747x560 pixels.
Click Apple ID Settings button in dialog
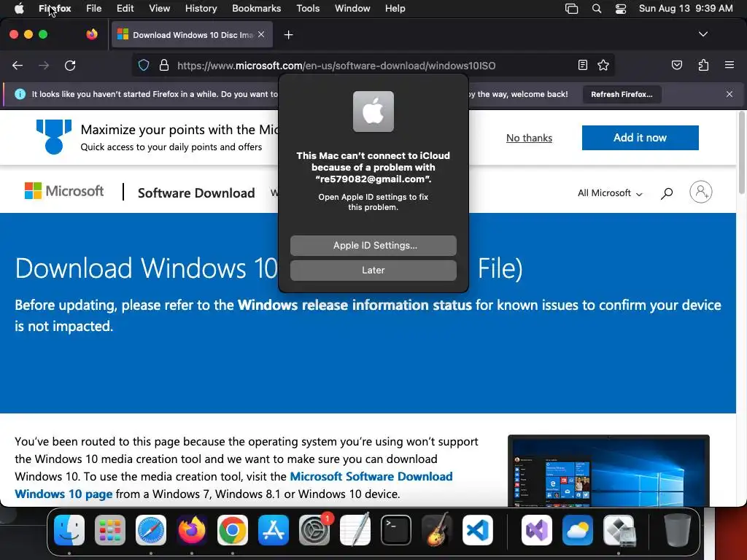(373, 245)
